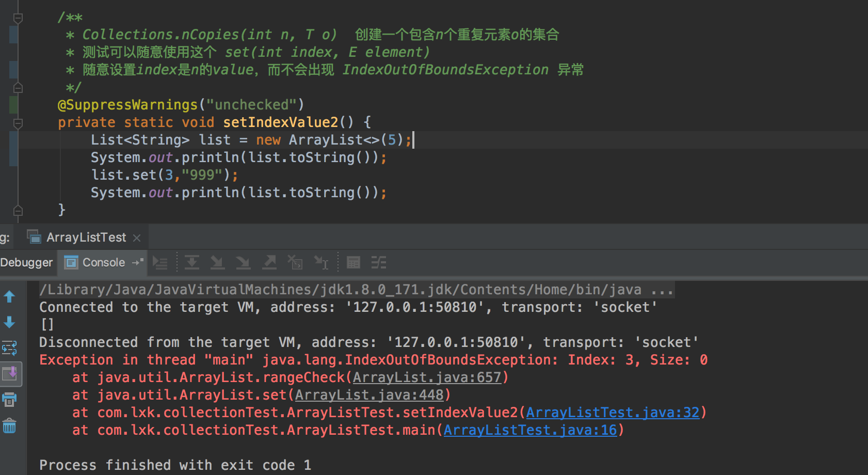Image resolution: width=868 pixels, height=475 pixels.
Task: Toggle Use Soft Wraps in console
Action: click(x=9, y=348)
